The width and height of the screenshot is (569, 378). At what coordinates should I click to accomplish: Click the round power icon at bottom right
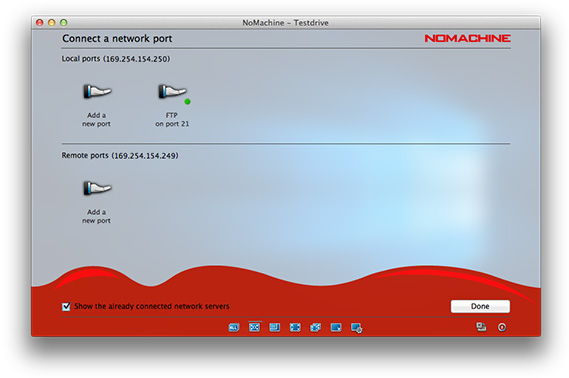pos(502,327)
